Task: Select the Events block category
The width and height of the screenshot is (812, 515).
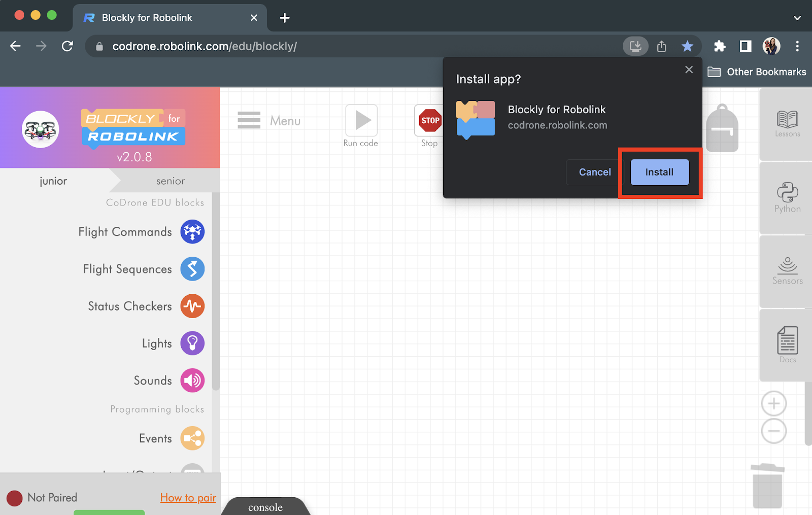Action: coord(172,438)
